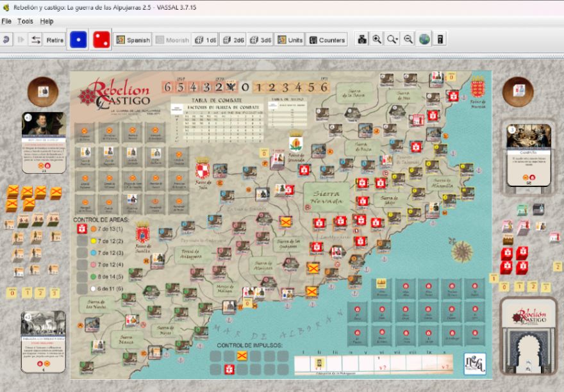Click the Reino de Granada coat of arms
Screen dimensions: 564x392
pos(296,142)
